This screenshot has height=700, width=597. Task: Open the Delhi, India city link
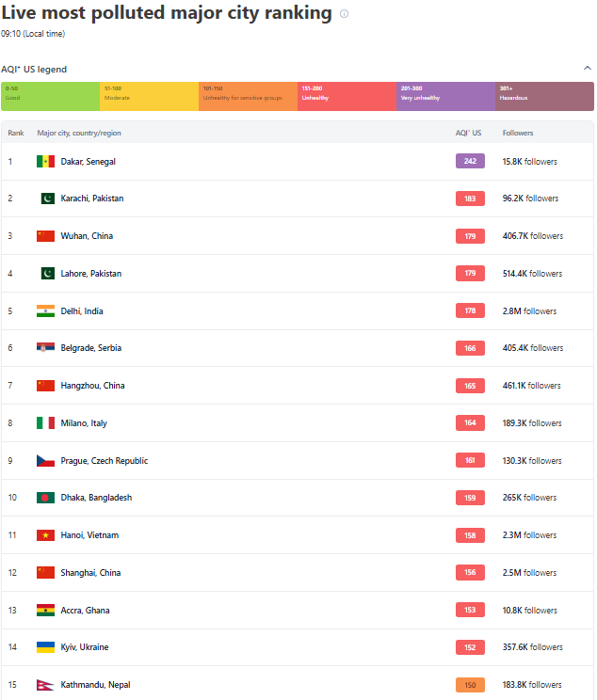pyautogui.click(x=82, y=311)
